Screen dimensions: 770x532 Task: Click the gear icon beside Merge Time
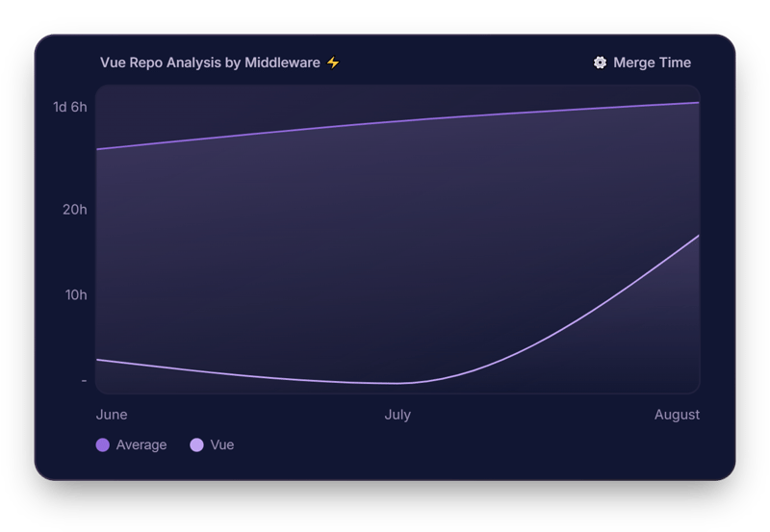(600, 63)
